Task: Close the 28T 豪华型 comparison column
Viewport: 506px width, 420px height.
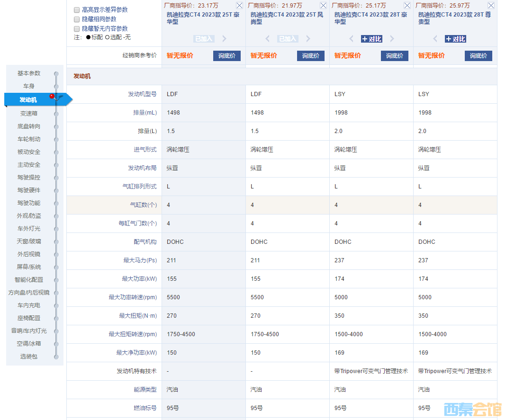Action: 407,6
